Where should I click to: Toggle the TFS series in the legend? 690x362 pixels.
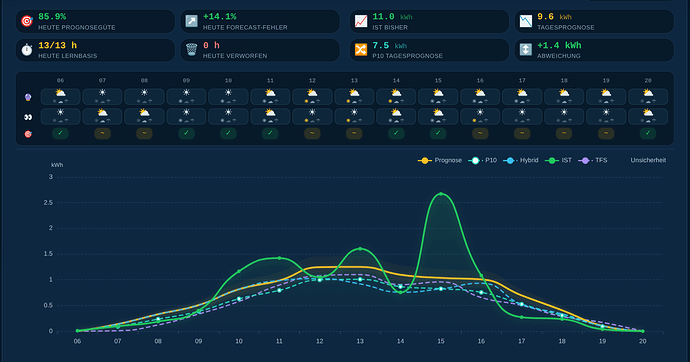(x=593, y=161)
